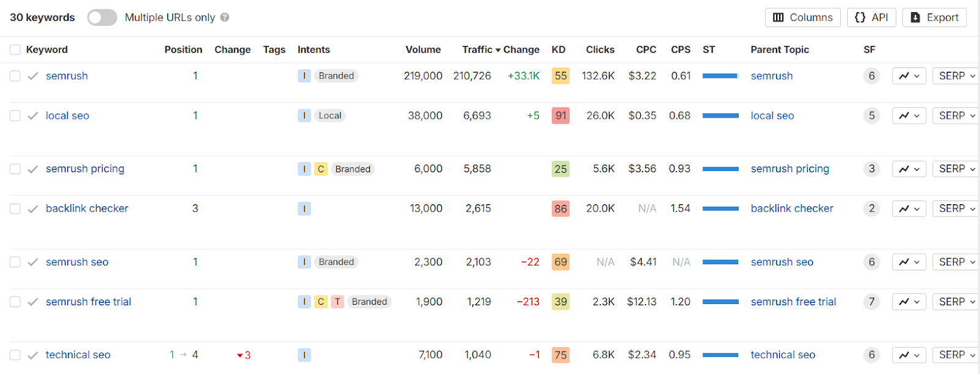Open the Columns customization panel
Image resolution: width=980 pixels, height=374 pixels.
802,17
